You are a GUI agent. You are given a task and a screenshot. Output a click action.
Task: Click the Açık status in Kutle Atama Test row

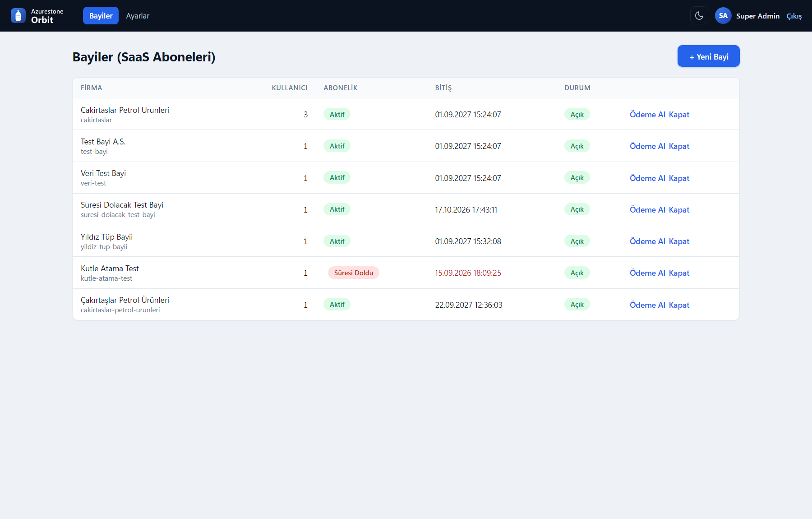point(577,273)
